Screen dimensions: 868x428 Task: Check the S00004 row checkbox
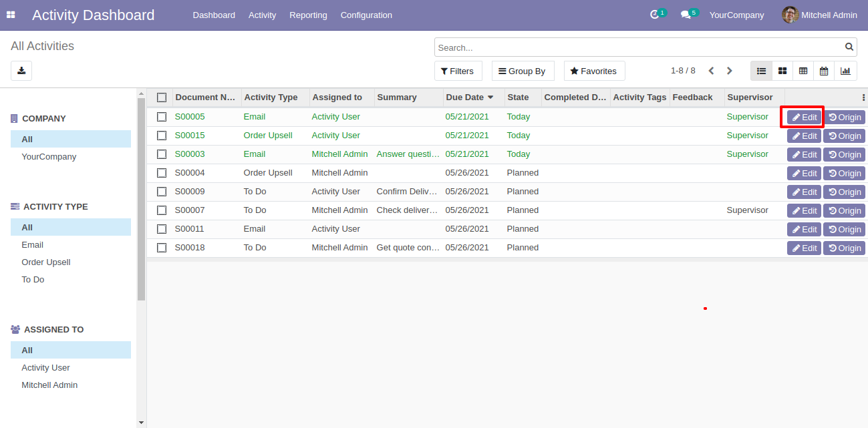[162, 173]
